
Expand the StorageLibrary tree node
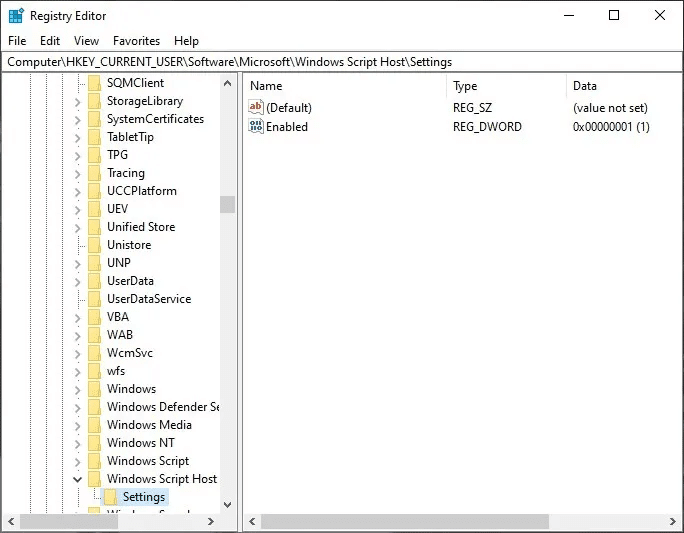pyautogui.click(x=78, y=101)
